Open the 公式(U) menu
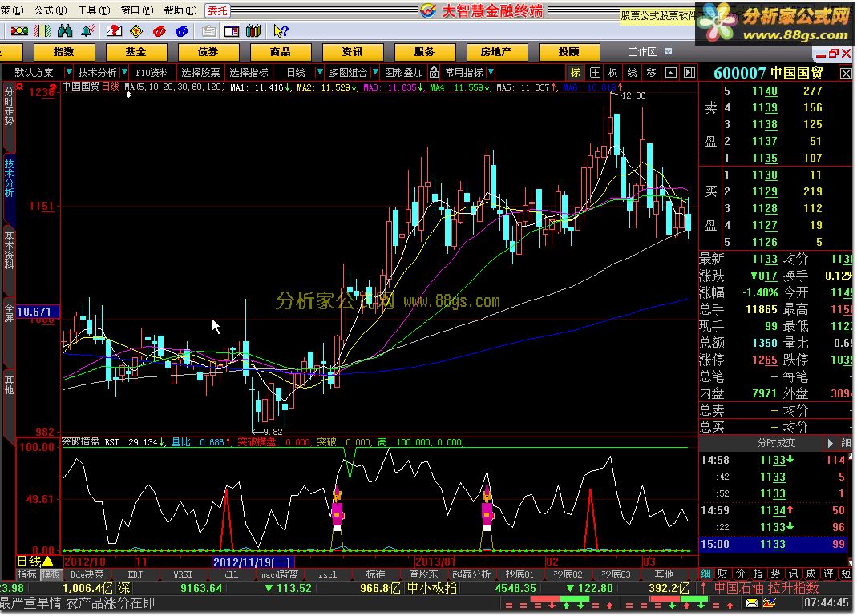This screenshot has height=616, width=857. click(x=51, y=10)
